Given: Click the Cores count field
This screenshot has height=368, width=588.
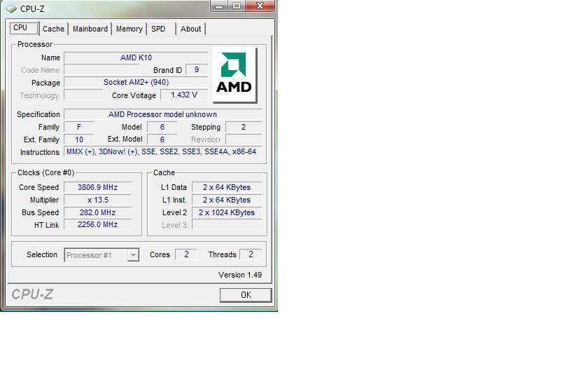Looking at the screenshot, I should tap(186, 254).
